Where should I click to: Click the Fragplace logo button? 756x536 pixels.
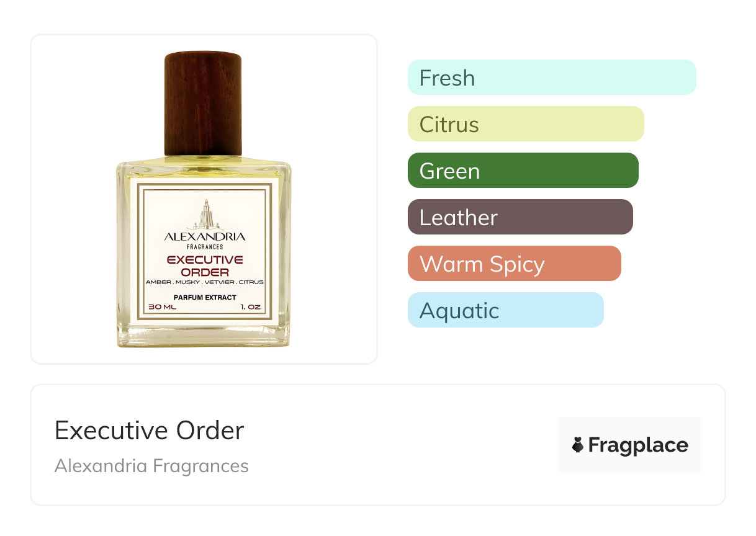[x=630, y=445]
